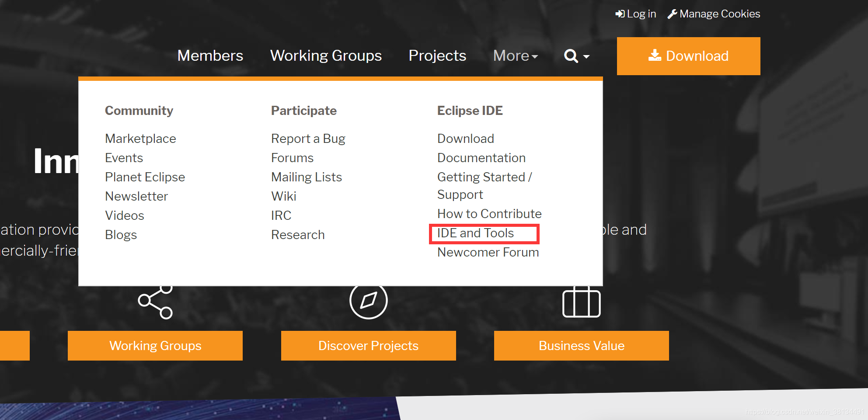The height and width of the screenshot is (420, 868).
Task: Collapse the More dropdown menu
Action: [516, 56]
